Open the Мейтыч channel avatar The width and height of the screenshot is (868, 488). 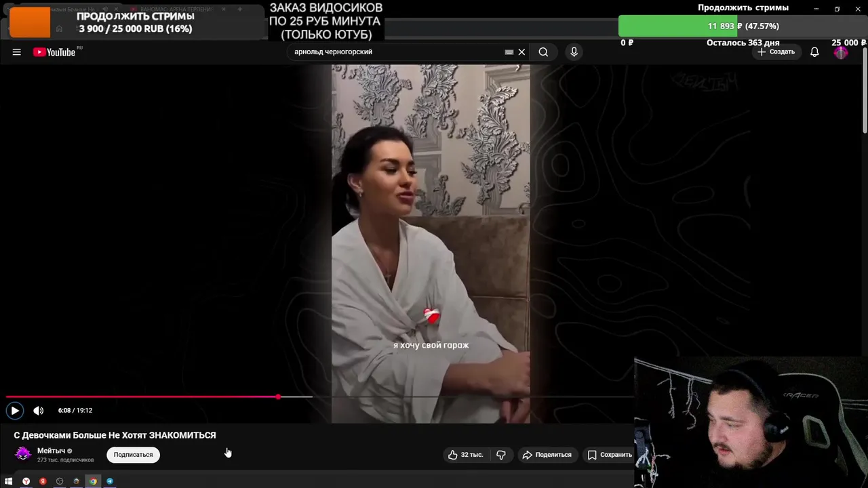(23, 453)
